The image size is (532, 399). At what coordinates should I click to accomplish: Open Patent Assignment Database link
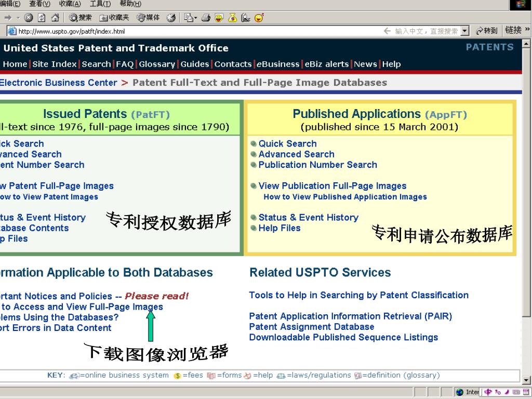(312, 327)
